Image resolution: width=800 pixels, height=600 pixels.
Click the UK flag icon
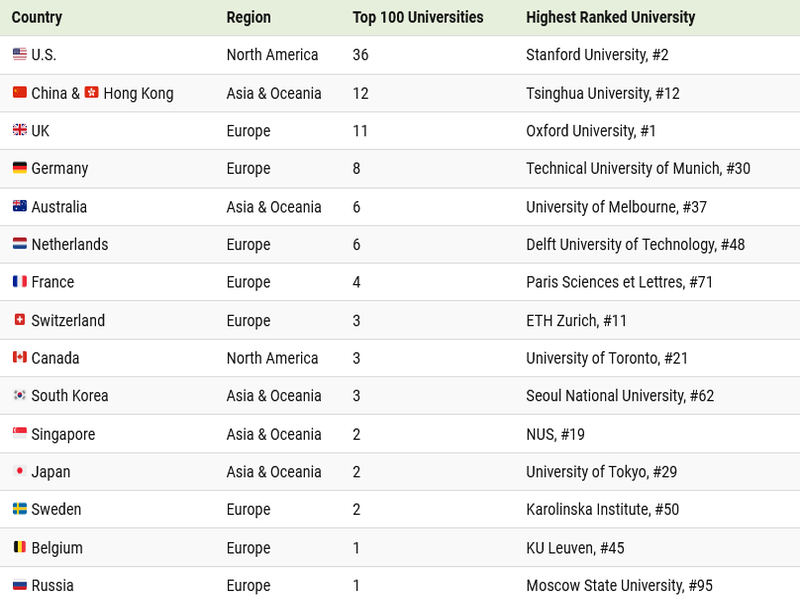pyautogui.click(x=19, y=130)
